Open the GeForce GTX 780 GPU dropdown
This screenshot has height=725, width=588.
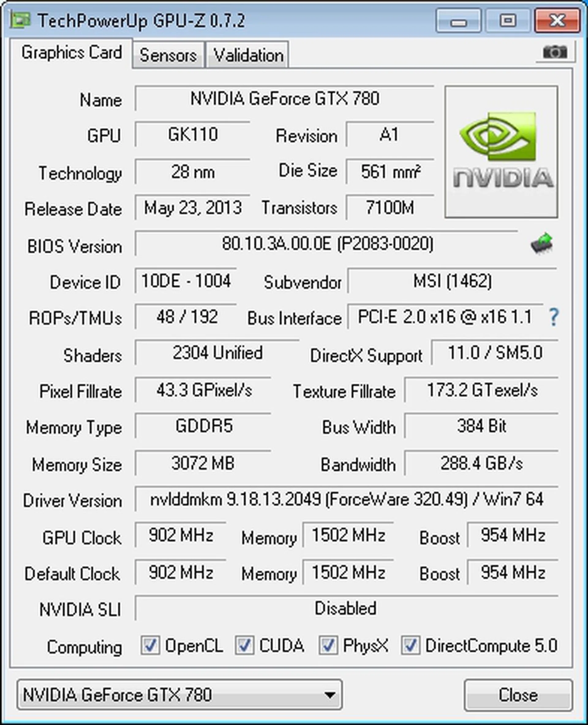click(179, 694)
